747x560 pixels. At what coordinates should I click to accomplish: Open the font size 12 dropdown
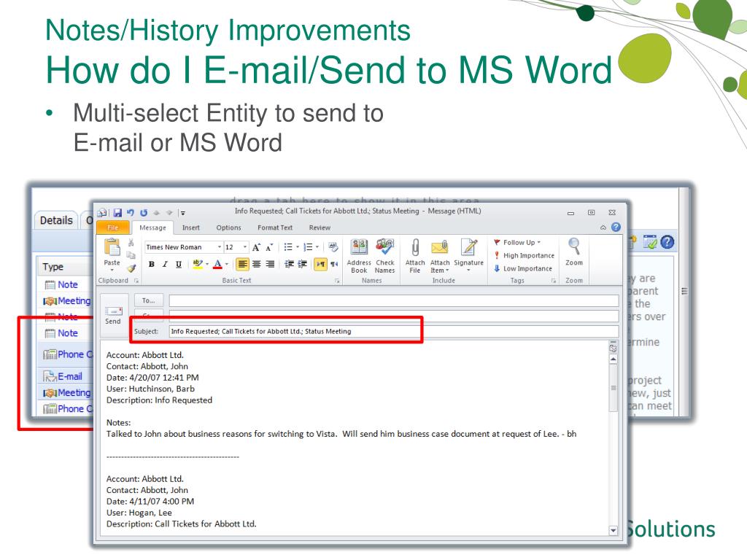coord(245,247)
